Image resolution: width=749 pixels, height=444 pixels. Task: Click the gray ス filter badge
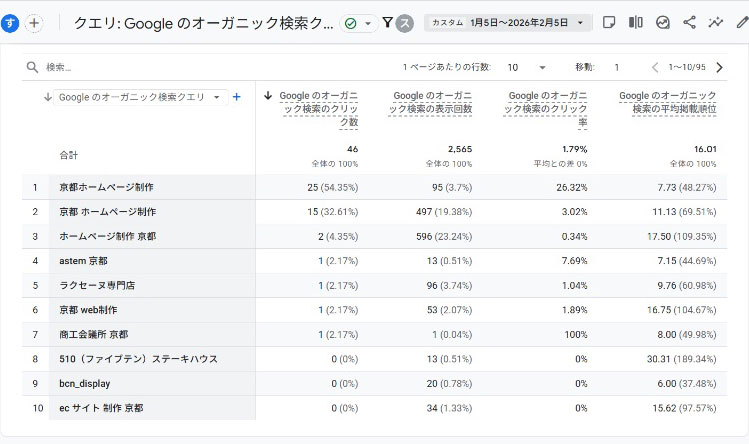(405, 23)
